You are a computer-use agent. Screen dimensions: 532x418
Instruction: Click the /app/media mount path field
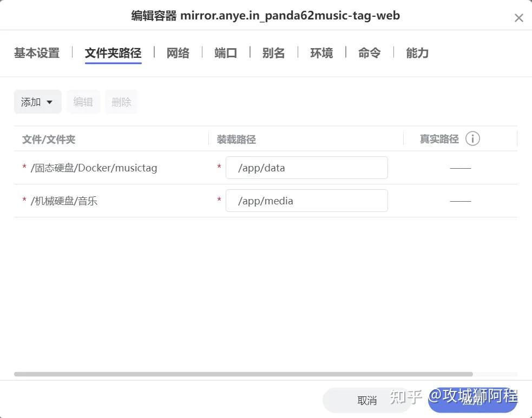[x=307, y=201]
